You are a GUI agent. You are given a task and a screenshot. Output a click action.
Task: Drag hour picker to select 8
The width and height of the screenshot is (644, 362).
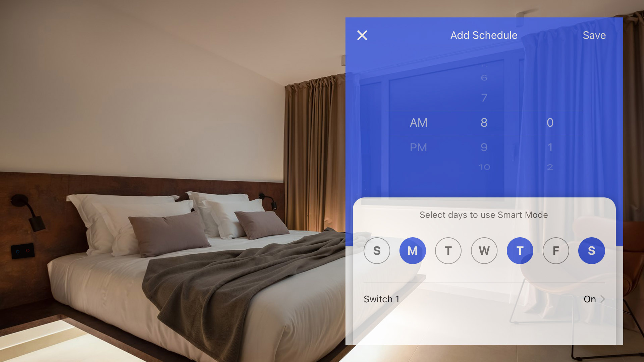coord(483,122)
